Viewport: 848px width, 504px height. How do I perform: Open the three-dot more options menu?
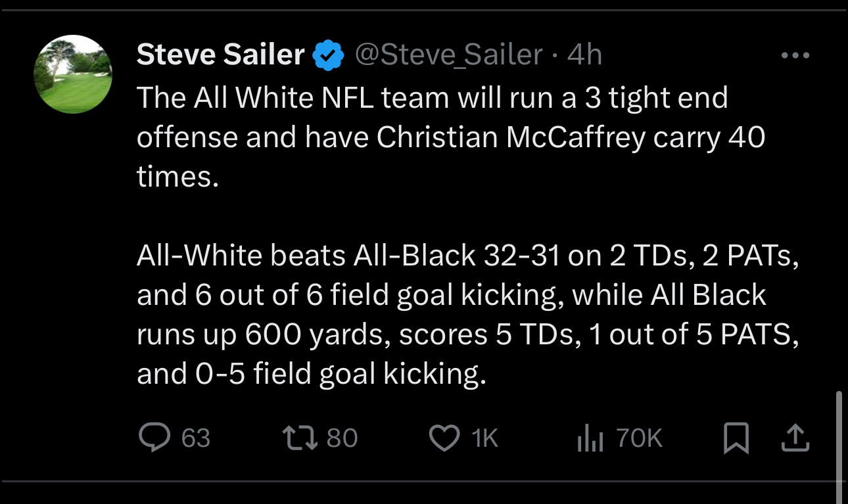(795, 56)
